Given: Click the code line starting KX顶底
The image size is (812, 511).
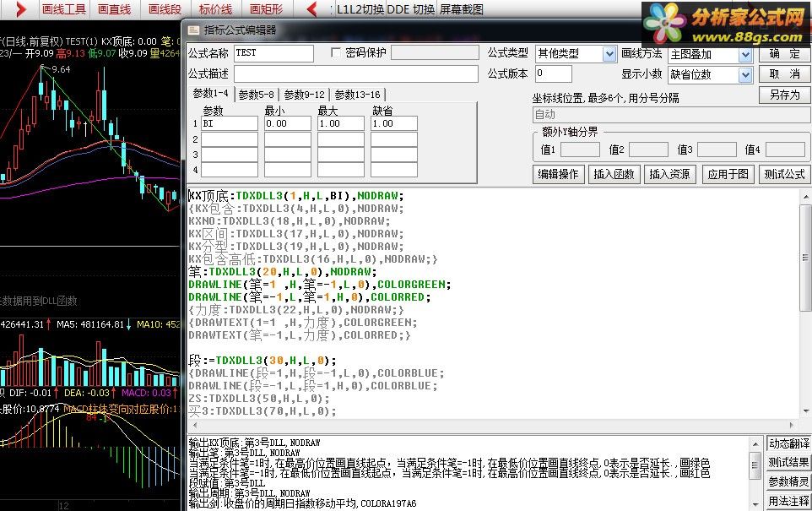Looking at the screenshot, I should click(295, 196).
